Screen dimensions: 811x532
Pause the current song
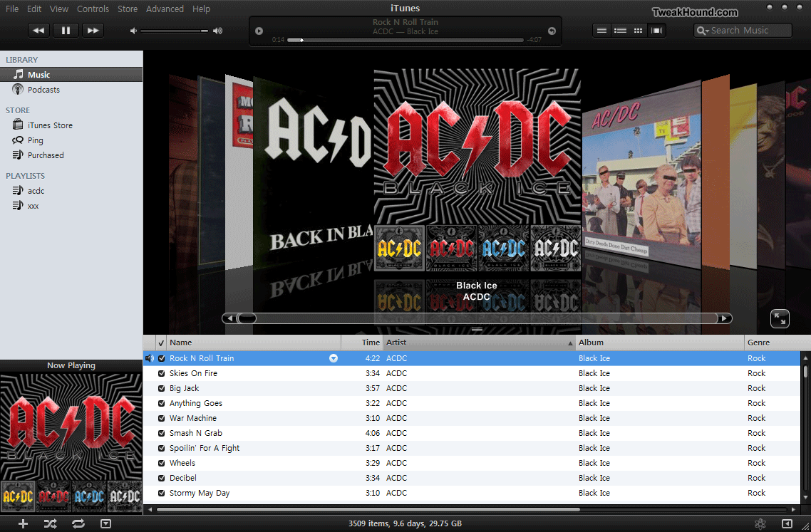coord(66,31)
